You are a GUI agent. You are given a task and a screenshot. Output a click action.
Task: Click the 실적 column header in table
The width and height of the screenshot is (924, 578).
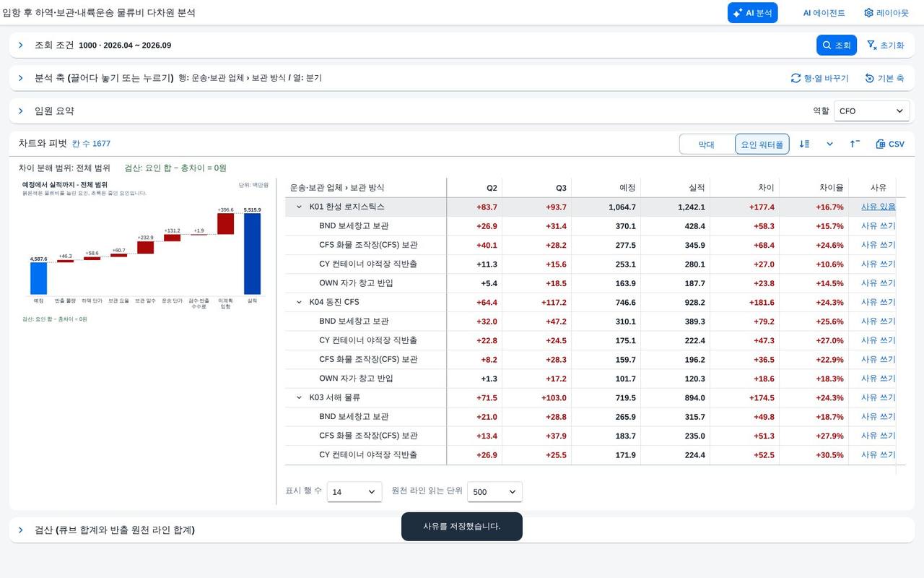click(675, 188)
